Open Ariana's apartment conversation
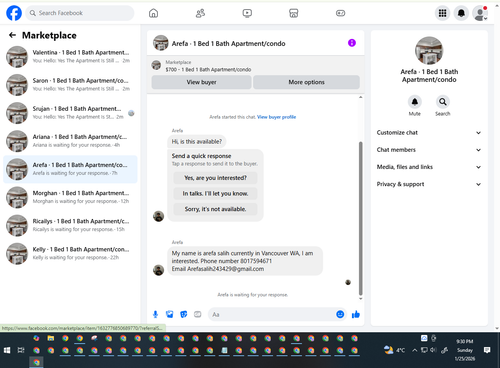This screenshot has height=368, width=500. coord(70,141)
